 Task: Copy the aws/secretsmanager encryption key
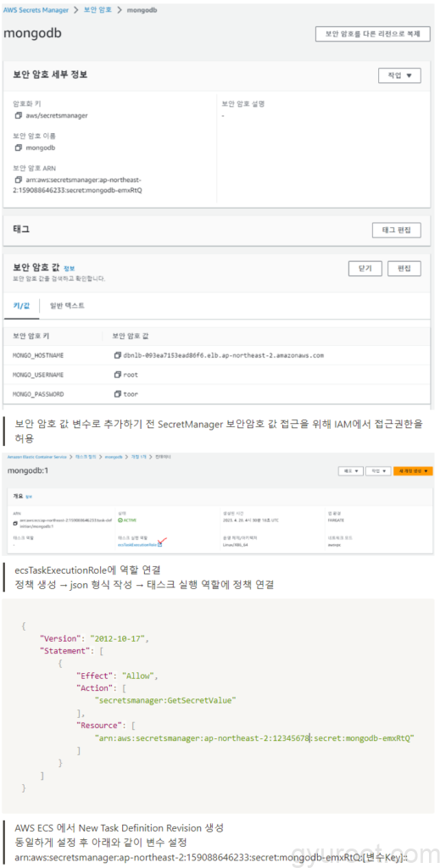pyautogui.click(x=19, y=115)
